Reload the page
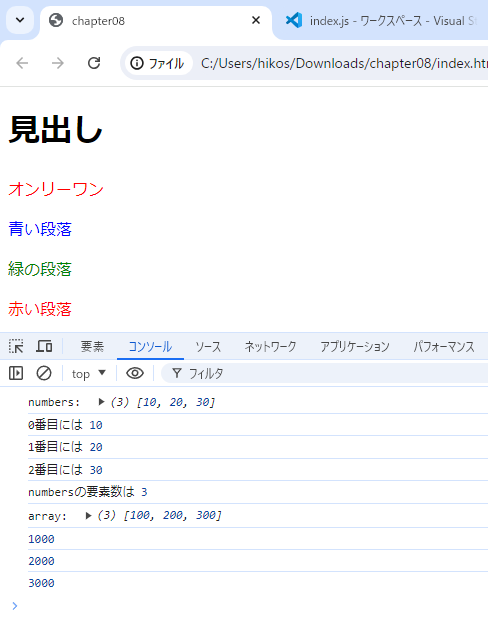This screenshot has height=629, width=488. pyautogui.click(x=94, y=63)
